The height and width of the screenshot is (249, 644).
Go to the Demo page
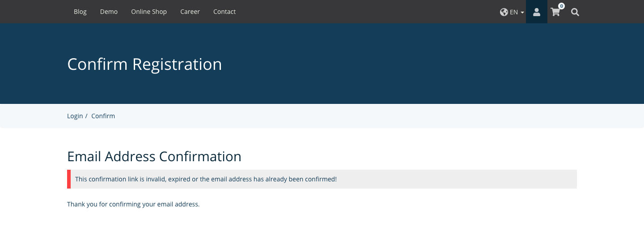(109, 12)
